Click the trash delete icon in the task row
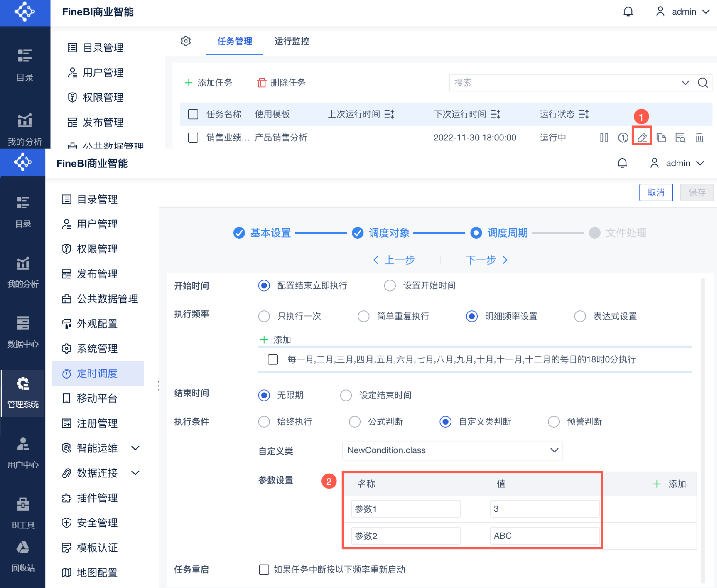The width and height of the screenshot is (717, 588). point(699,137)
